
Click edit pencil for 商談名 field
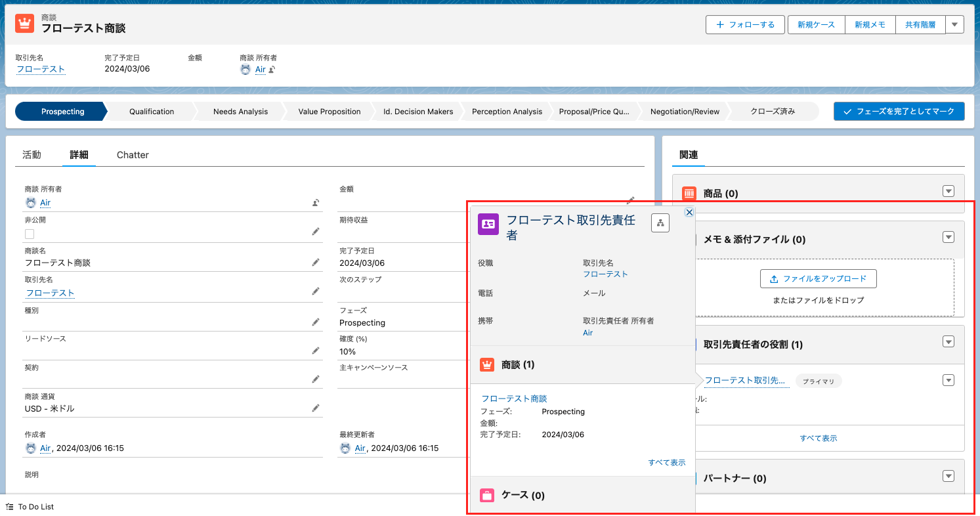tap(316, 262)
